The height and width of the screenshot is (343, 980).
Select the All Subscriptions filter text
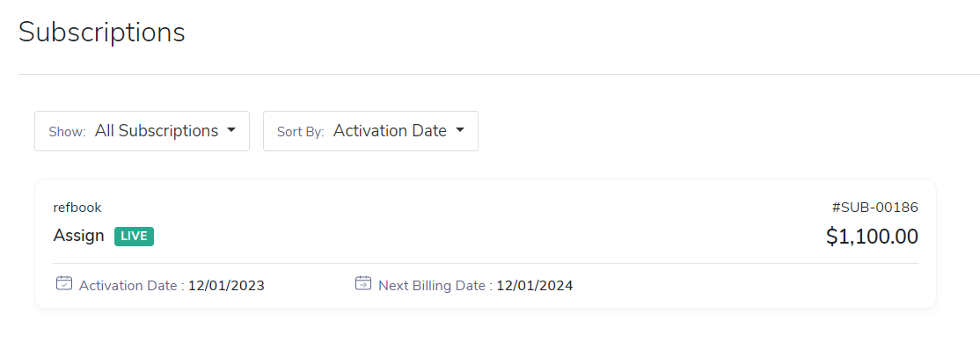(157, 130)
